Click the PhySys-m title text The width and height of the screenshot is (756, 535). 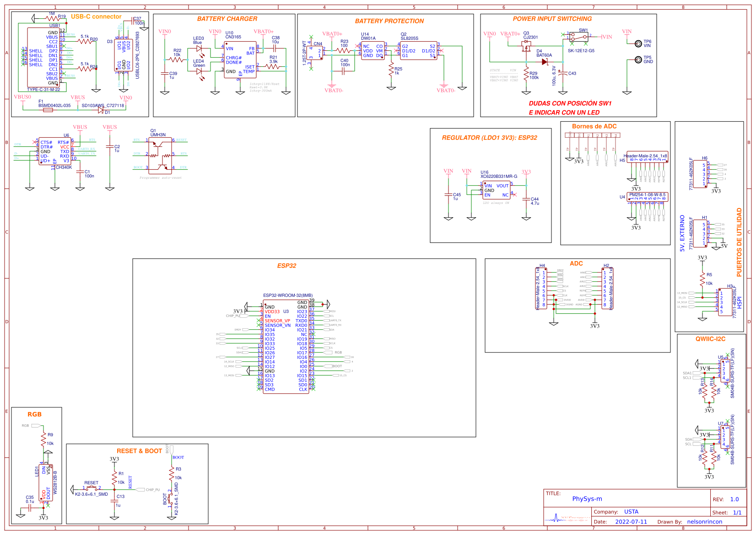(x=587, y=498)
